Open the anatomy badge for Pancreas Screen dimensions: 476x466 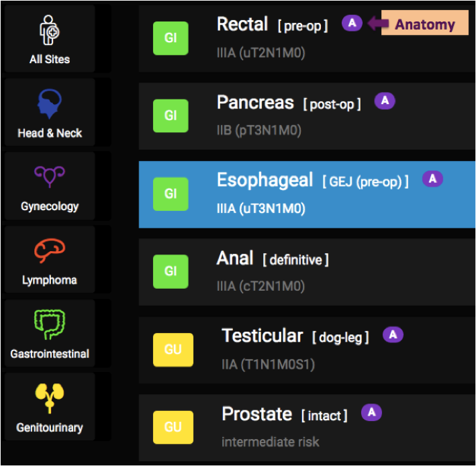pyautogui.click(x=385, y=101)
